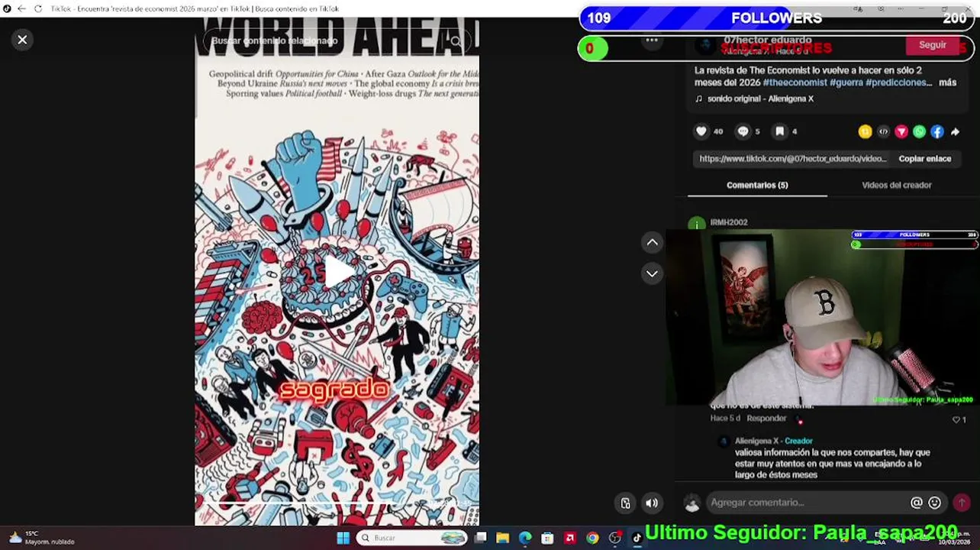Open sonido original - Alienígena X
Screen dimensions: 980x550
(760, 99)
